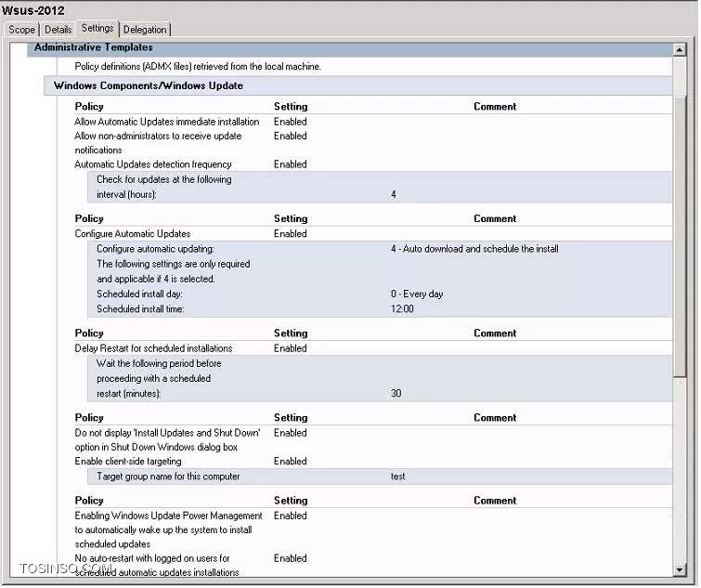This screenshot has height=588, width=701.
Task: Select the Settings tab
Action: tap(97, 29)
